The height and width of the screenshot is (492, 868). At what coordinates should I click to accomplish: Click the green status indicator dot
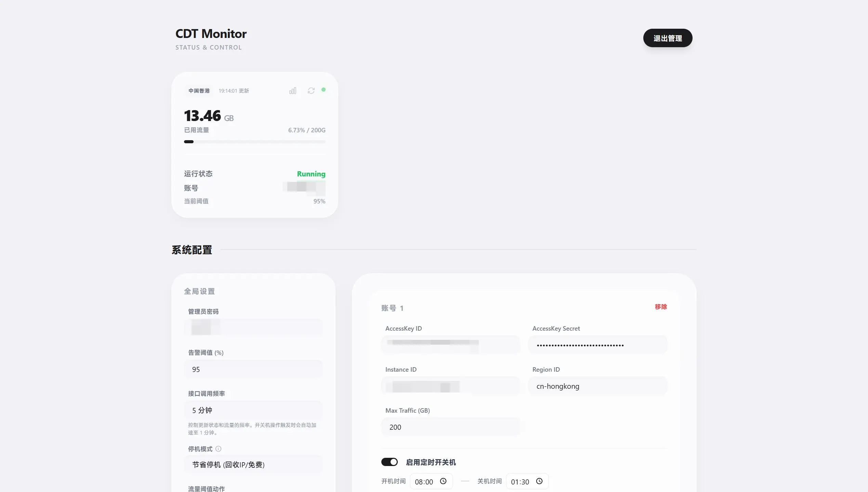[324, 90]
